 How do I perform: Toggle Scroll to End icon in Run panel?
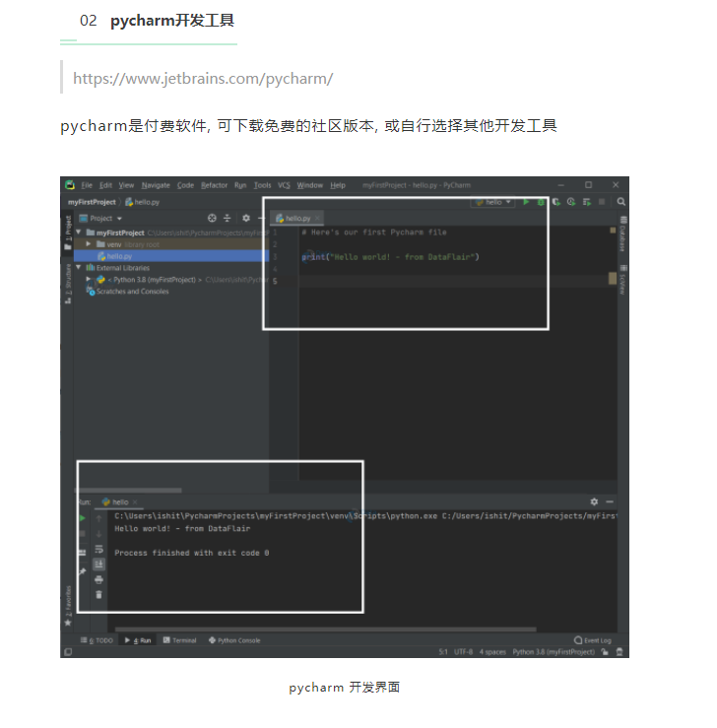[x=98, y=564]
